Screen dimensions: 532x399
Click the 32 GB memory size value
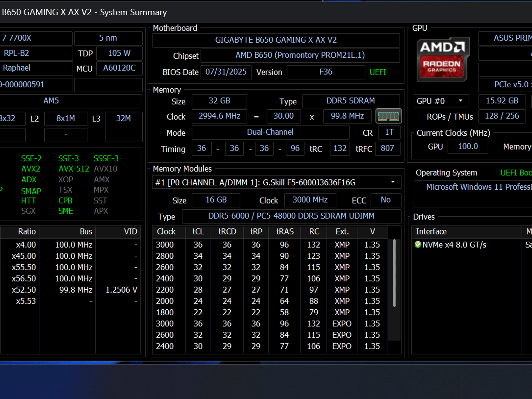click(x=219, y=101)
